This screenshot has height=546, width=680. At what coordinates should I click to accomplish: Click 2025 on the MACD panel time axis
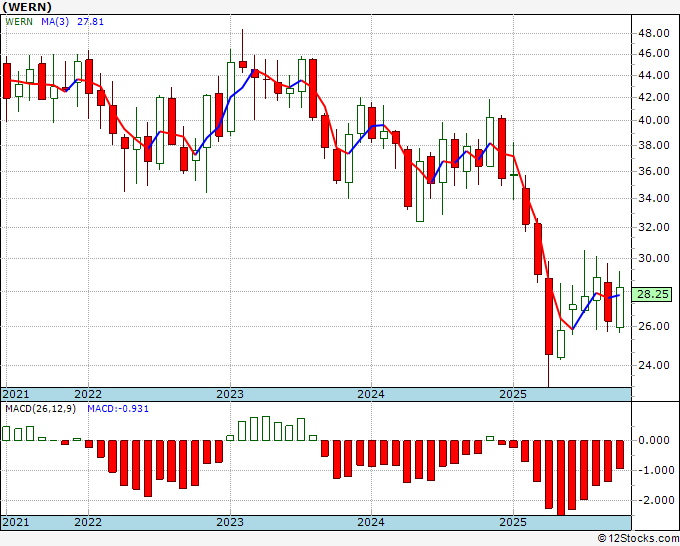click(x=513, y=522)
